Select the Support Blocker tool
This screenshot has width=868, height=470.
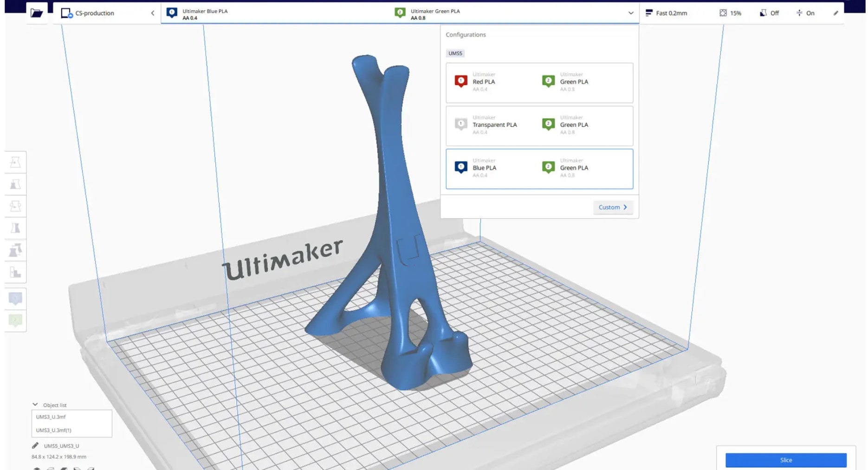[15, 272]
